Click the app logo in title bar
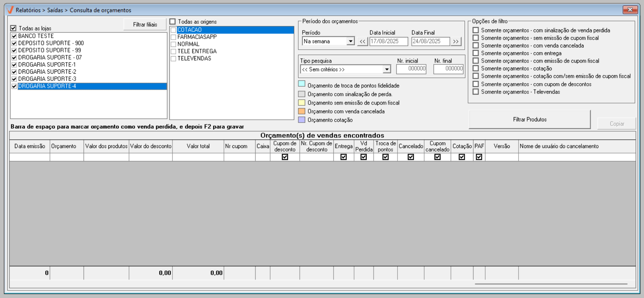 click(10, 10)
